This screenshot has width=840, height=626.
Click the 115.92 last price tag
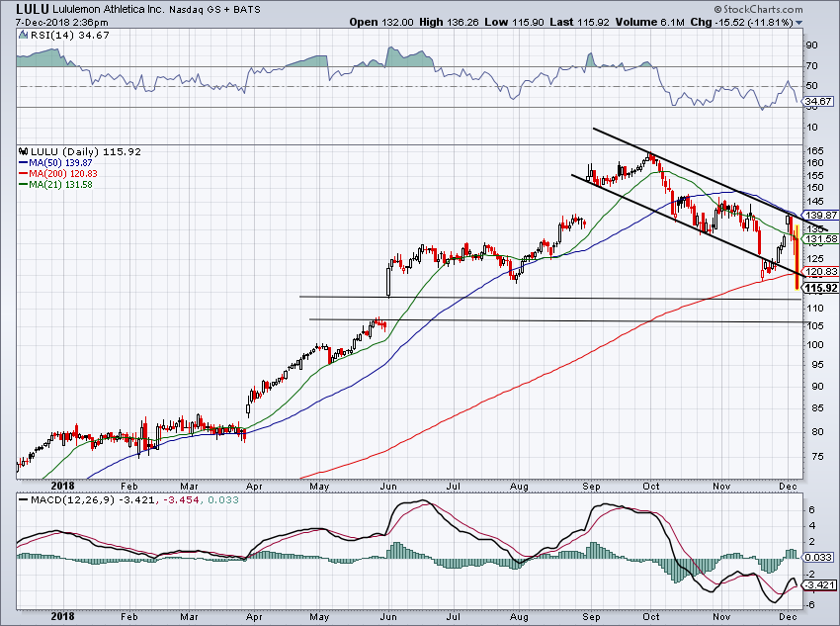click(x=821, y=289)
